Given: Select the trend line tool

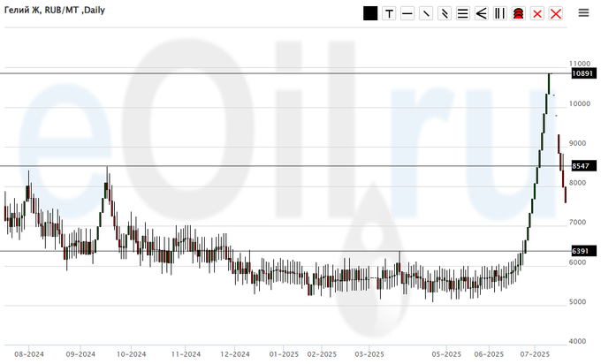Looking at the screenshot, I should coord(426,13).
